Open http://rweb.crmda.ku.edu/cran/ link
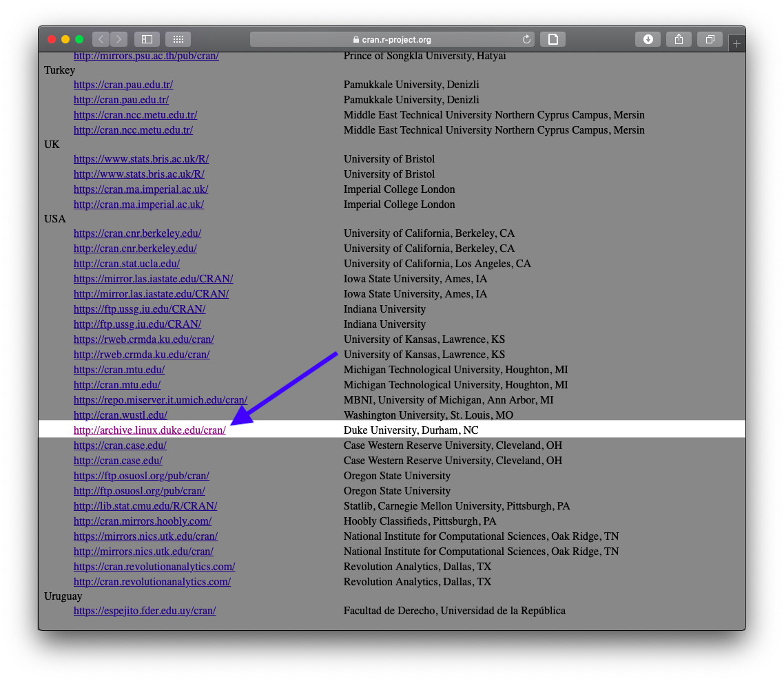The width and height of the screenshot is (784, 681). click(141, 354)
